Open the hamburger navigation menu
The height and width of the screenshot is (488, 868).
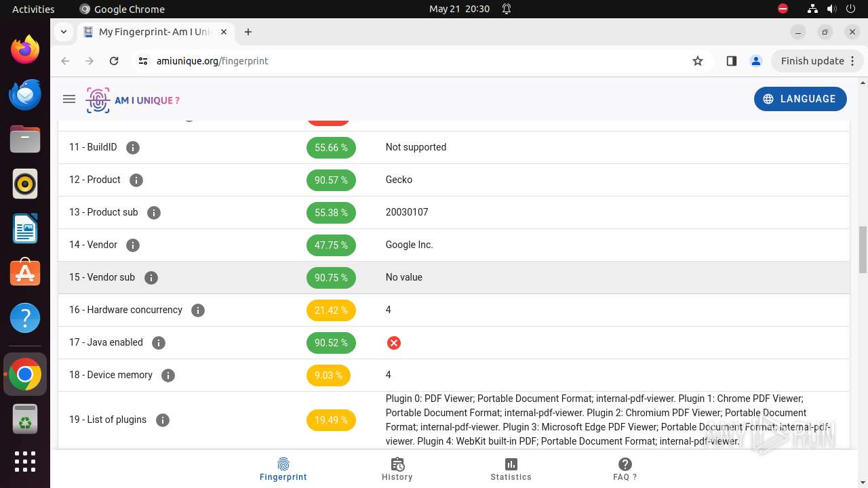coord(68,99)
